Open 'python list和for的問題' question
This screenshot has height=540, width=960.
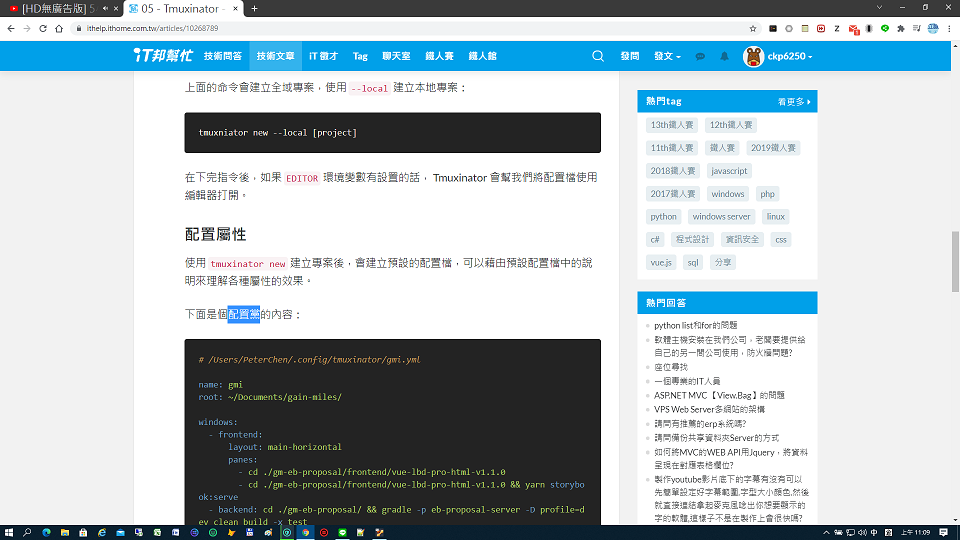[x=696, y=325]
